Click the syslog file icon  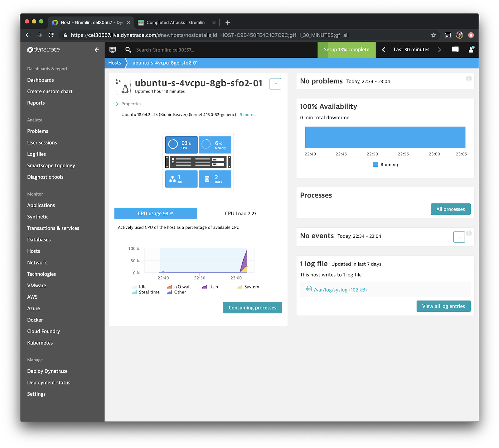coord(309,288)
